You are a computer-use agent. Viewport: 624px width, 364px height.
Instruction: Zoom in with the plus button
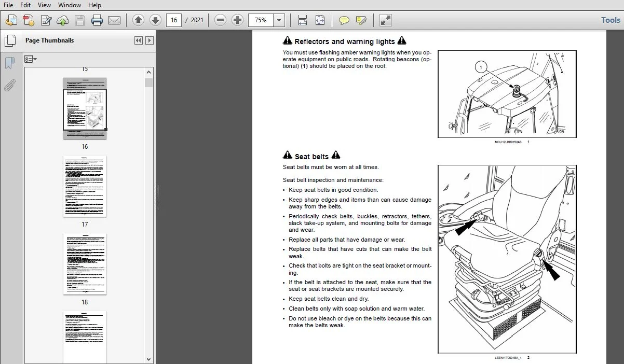pos(238,20)
